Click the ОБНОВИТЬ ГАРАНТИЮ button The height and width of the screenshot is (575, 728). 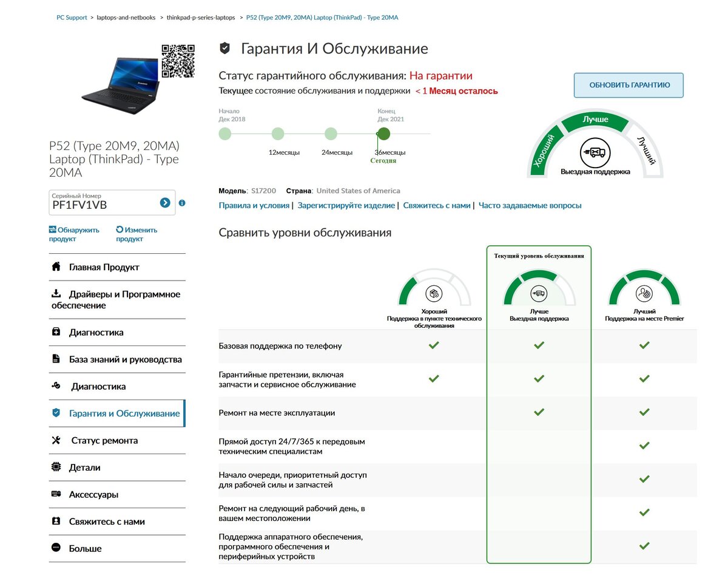pos(629,85)
